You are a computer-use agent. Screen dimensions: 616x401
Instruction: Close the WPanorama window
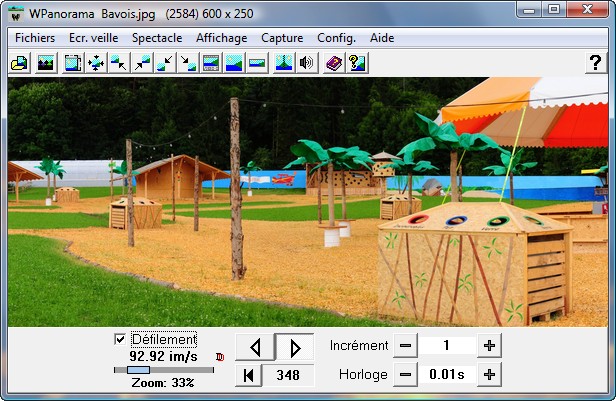(587, 9)
